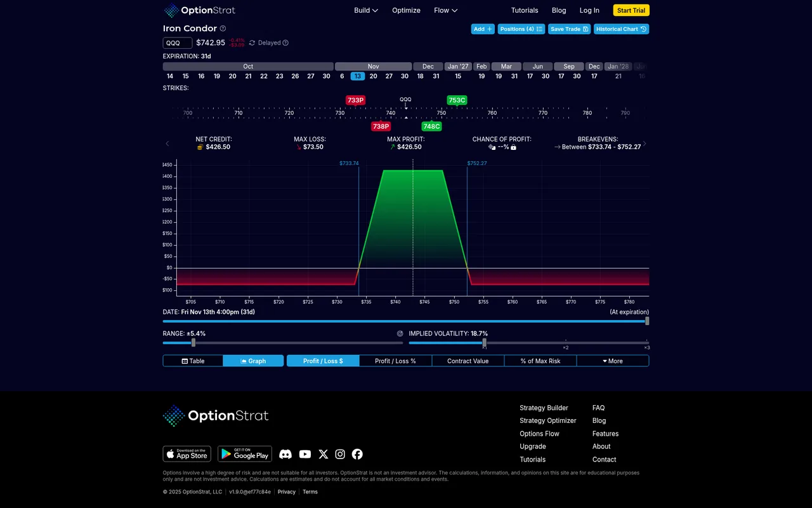Screen dimensions: 812x508
Task: Open the Instagram icon in footer
Action: pyautogui.click(x=340, y=454)
